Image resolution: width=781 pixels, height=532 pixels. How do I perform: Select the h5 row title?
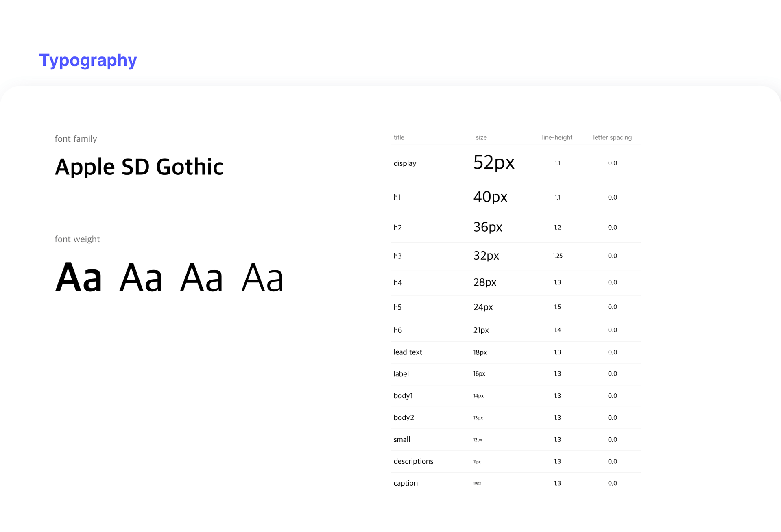click(397, 307)
